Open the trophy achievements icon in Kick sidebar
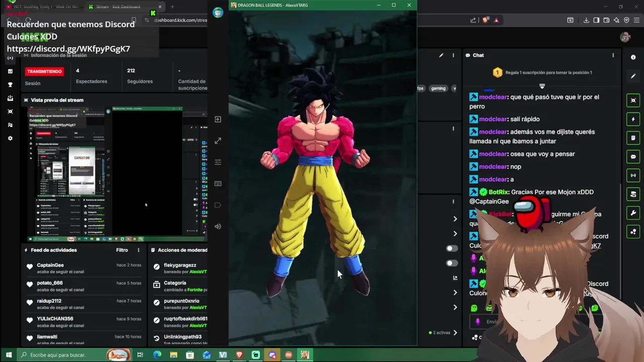This screenshot has width=644, height=362. (10, 85)
